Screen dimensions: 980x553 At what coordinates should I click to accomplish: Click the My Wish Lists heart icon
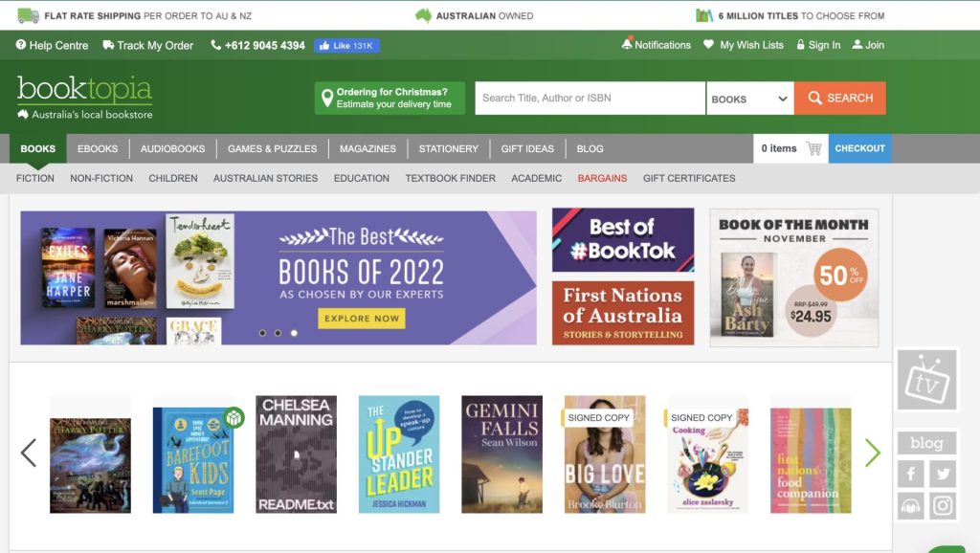706,45
